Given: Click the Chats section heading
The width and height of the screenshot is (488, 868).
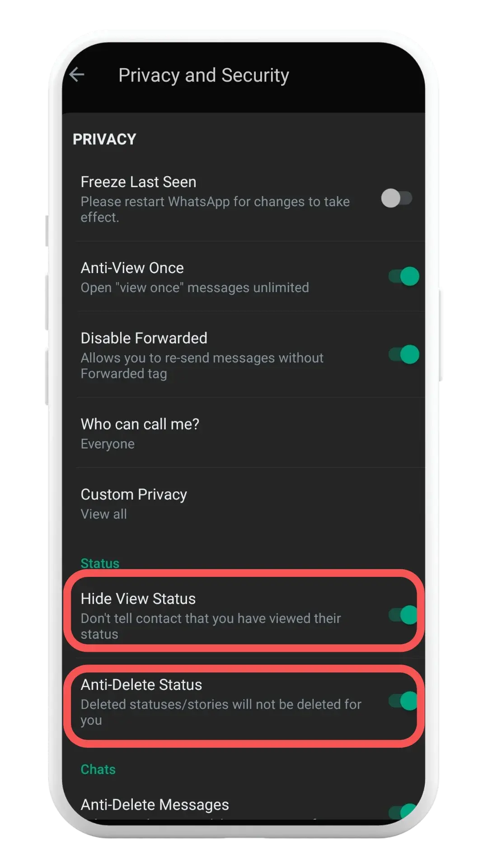Looking at the screenshot, I should pos(98,769).
